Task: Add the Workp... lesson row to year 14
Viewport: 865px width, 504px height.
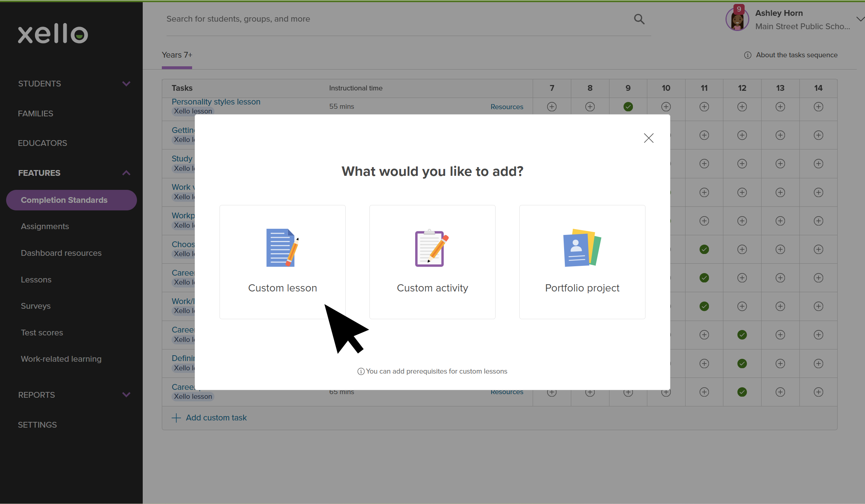Action: tap(819, 221)
